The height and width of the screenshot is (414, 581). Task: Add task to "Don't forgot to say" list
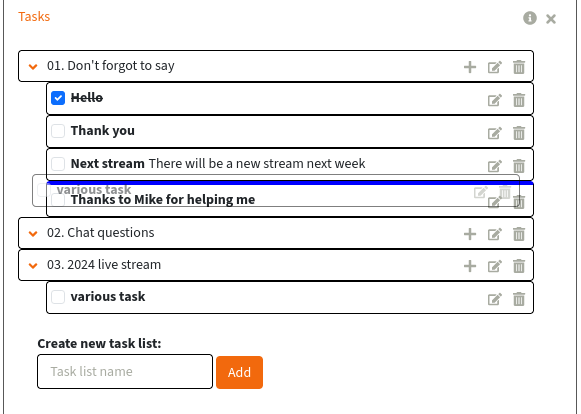point(470,67)
